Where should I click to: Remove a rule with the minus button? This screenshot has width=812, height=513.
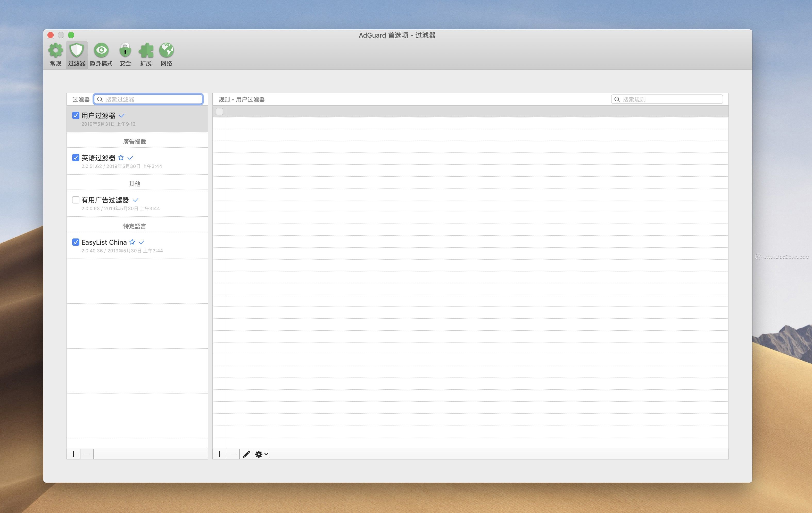tap(233, 454)
